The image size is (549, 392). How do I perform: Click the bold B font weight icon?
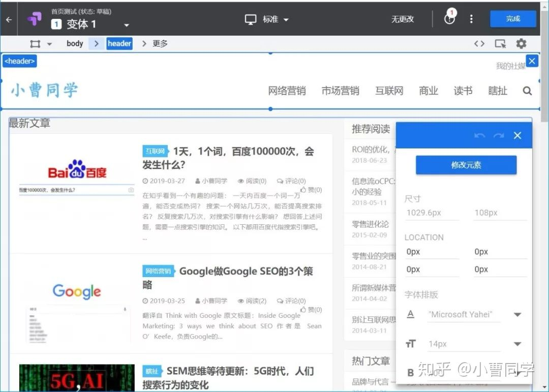click(411, 373)
